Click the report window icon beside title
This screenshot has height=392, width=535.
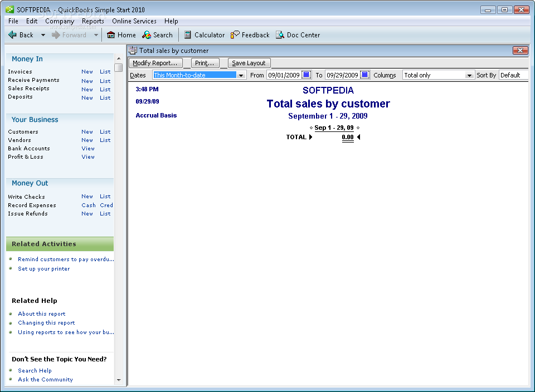coord(133,51)
